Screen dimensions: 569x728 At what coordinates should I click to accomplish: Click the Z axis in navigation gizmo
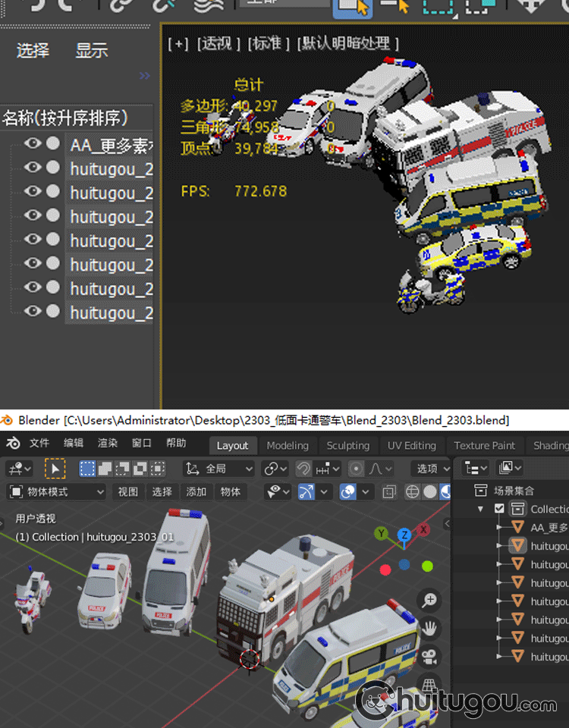pos(405,535)
